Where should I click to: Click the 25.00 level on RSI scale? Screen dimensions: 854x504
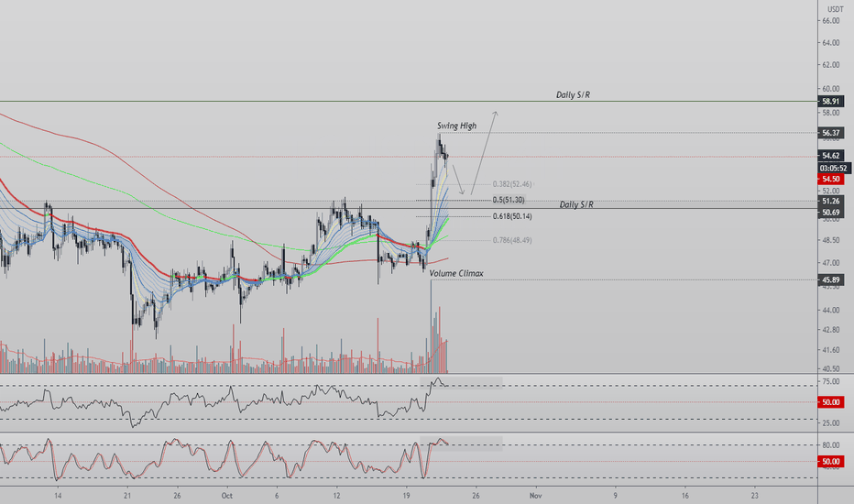[830, 423]
